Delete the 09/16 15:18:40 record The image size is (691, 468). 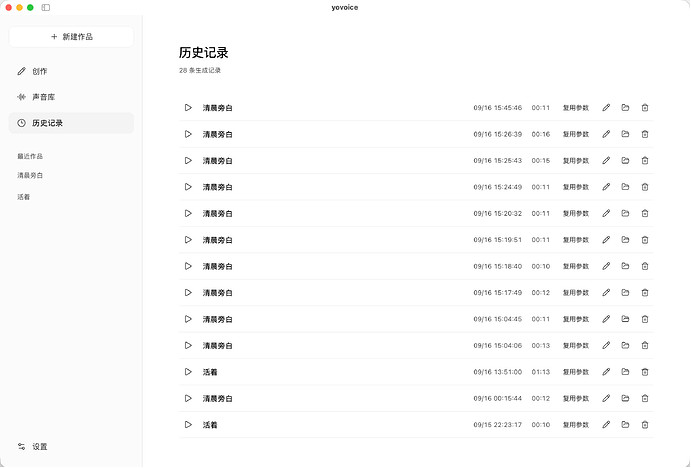click(x=645, y=266)
